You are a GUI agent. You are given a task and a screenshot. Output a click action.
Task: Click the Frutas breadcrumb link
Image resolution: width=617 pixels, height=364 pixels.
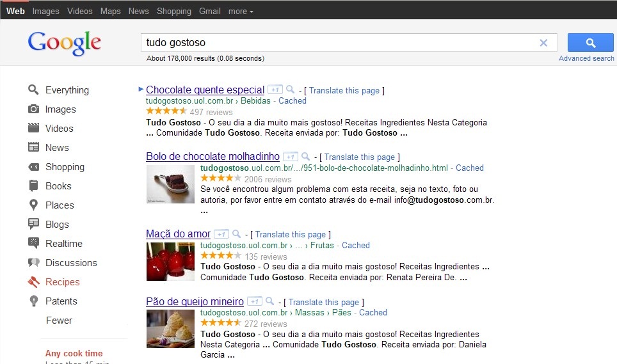click(x=322, y=245)
